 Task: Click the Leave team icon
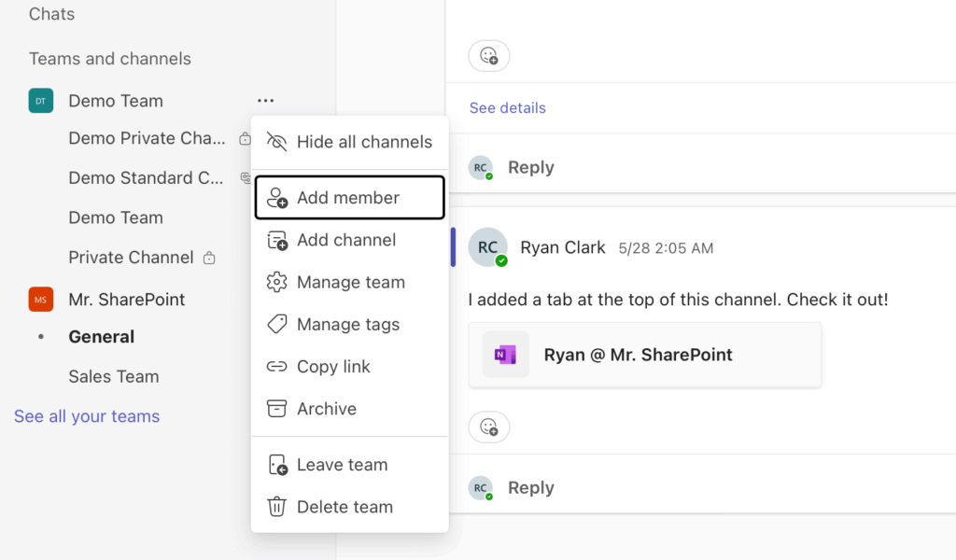[277, 465]
